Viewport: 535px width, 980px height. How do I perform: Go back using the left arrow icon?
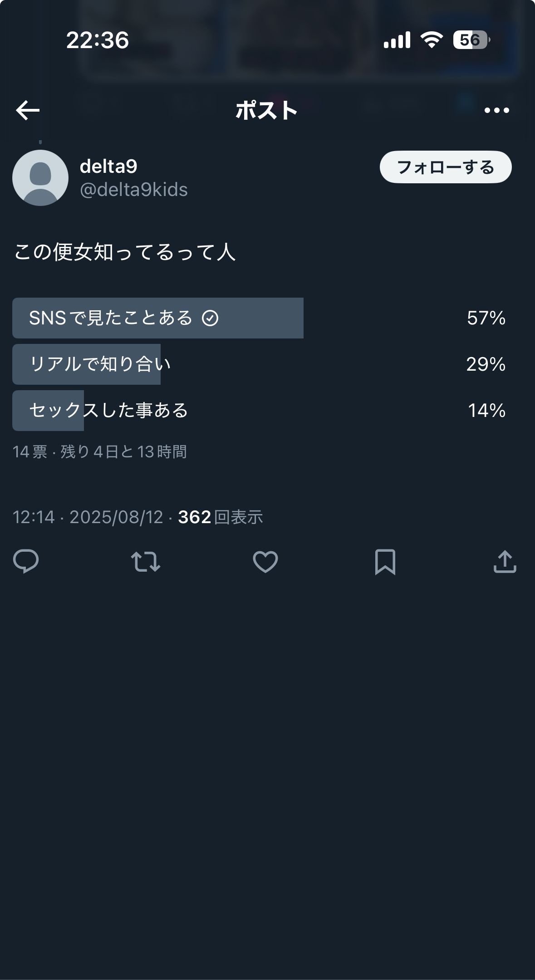[x=27, y=110]
